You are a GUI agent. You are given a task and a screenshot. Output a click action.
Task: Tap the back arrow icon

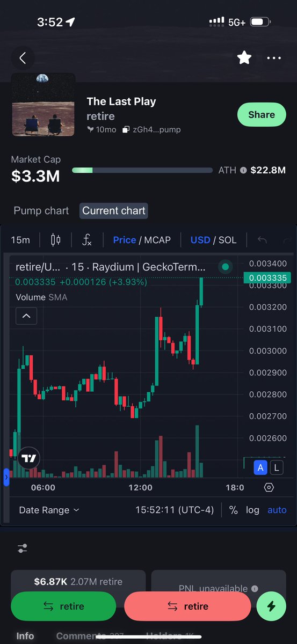[x=23, y=58]
